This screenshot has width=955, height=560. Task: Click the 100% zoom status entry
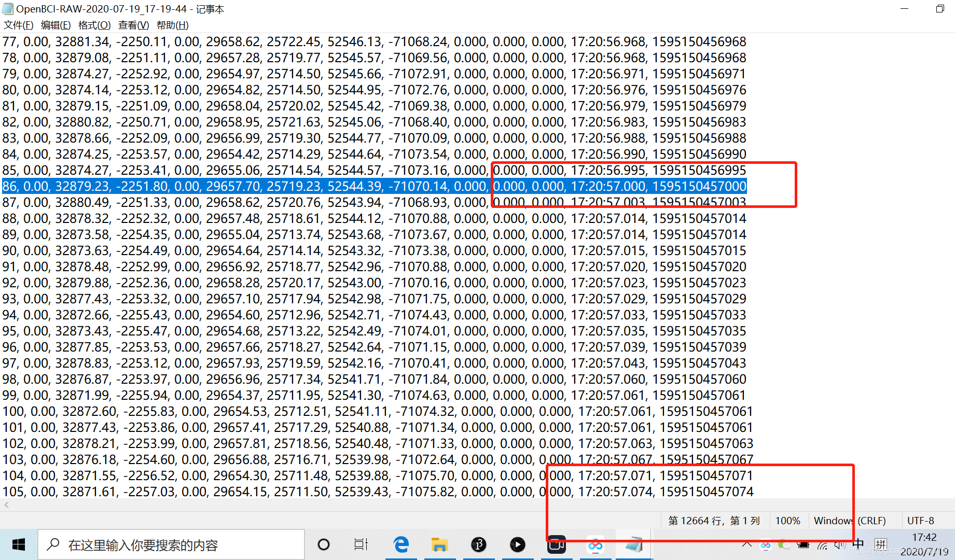coord(787,521)
